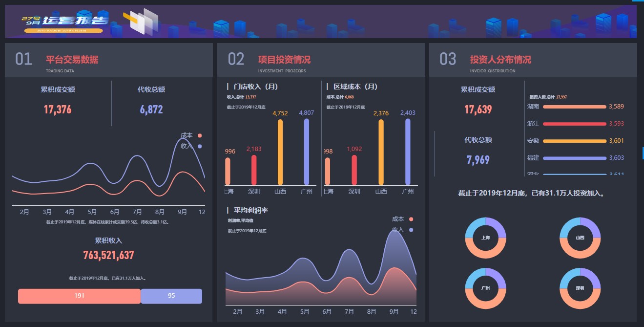
Task: Select the 4,807 广州 bar in 门店收入
Action: [x=307, y=152]
